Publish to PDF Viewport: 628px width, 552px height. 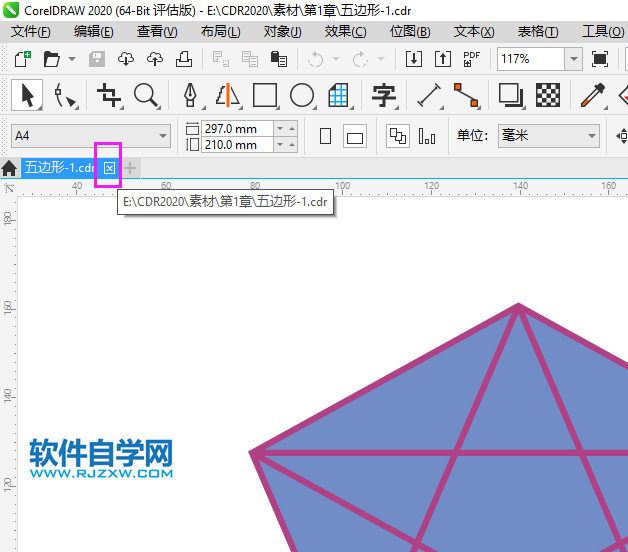tap(471, 59)
